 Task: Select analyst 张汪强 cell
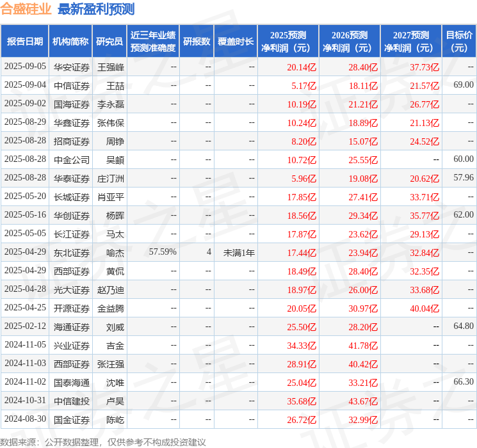point(111,364)
